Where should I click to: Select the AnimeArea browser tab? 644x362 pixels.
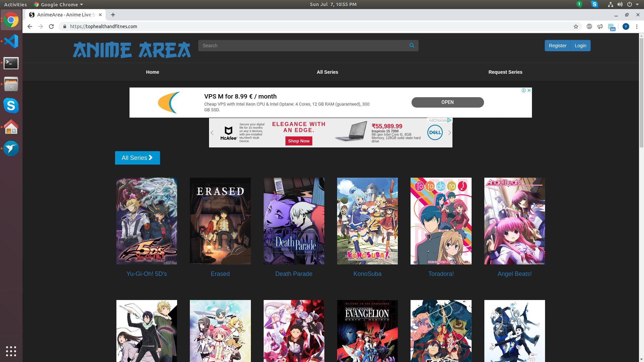click(x=65, y=15)
